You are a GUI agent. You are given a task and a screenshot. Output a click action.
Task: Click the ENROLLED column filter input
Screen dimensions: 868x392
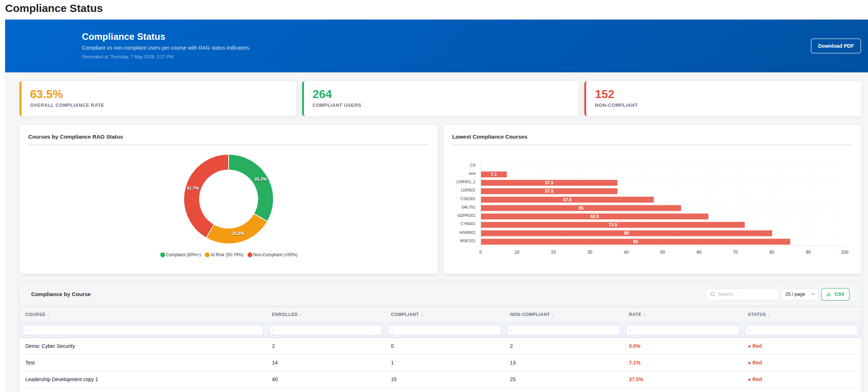coord(325,330)
